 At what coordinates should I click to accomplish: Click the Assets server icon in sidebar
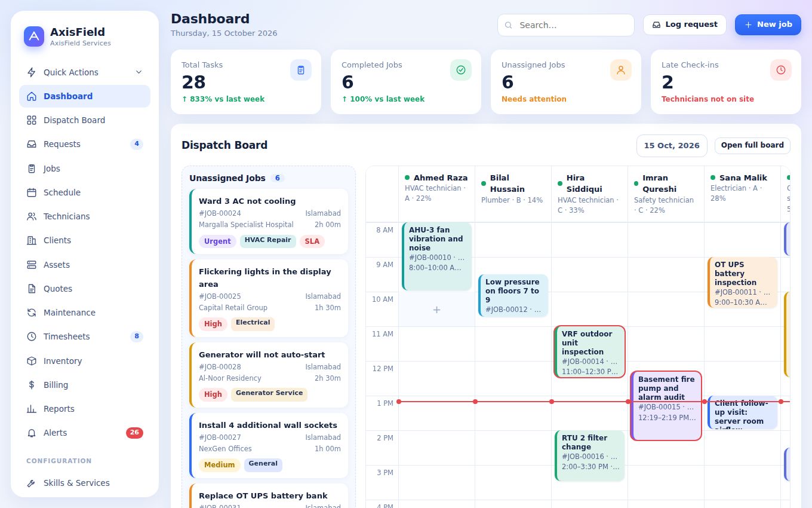(32, 265)
